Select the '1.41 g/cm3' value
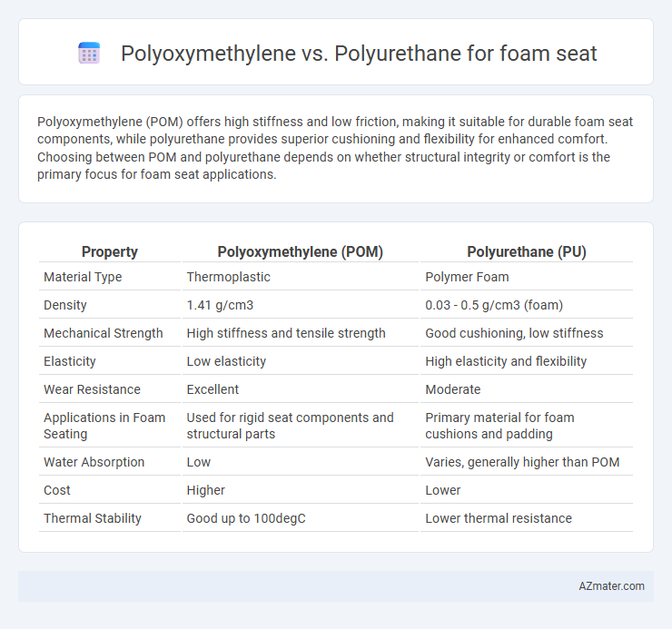This screenshot has height=629, width=672. (x=220, y=305)
